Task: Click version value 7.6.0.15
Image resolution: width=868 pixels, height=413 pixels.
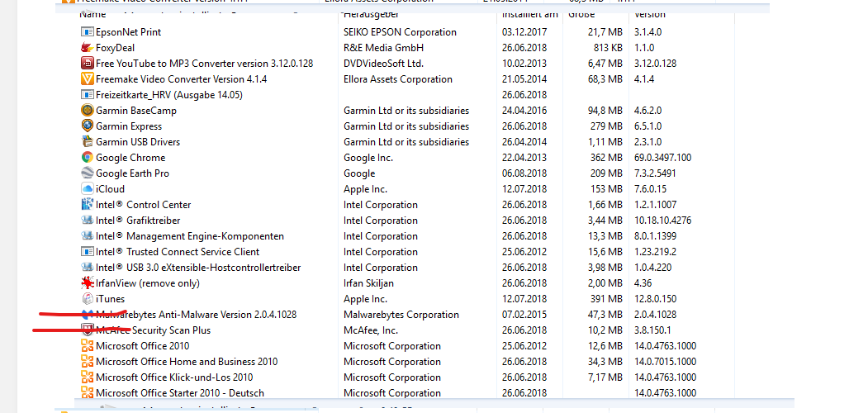Action: click(x=651, y=189)
